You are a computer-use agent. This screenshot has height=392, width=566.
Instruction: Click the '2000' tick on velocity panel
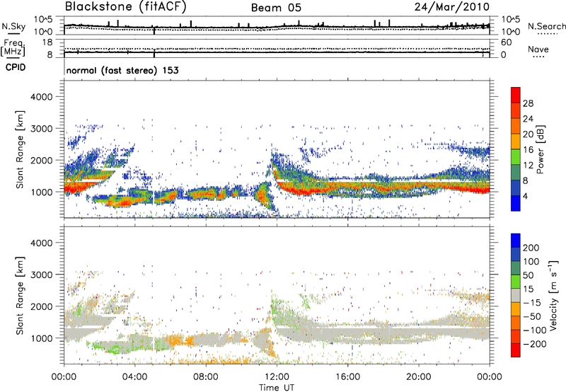(x=41, y=306)
